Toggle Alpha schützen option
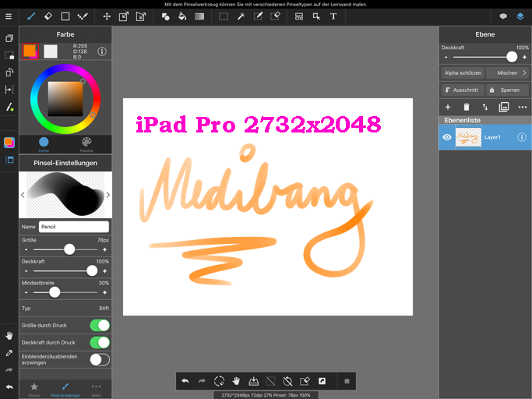Viewport: 532px width, 399px height. pos(463,72)
